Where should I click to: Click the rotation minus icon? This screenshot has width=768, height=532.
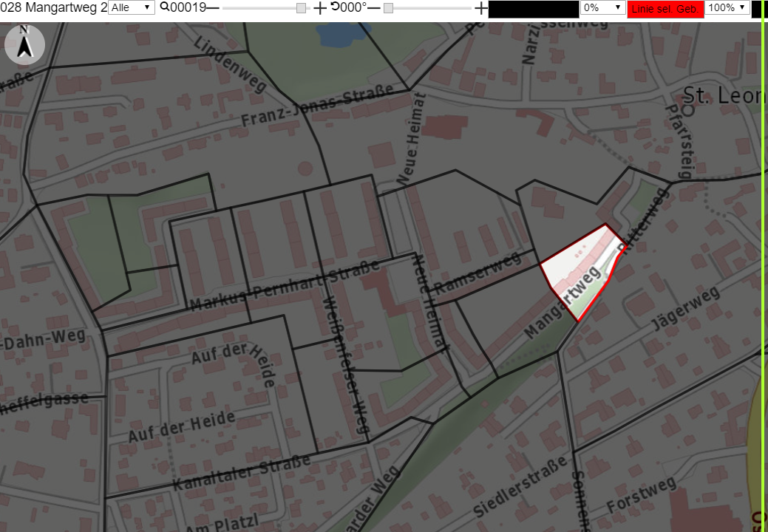coord(374,8)
